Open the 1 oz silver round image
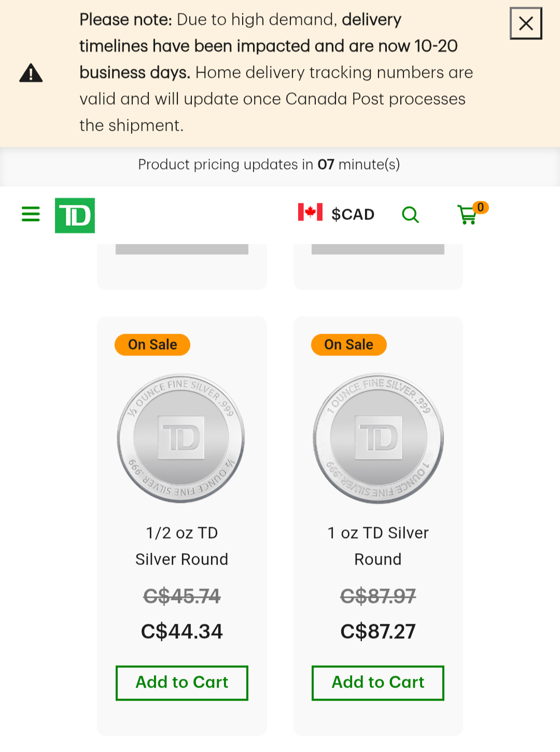 pos(378,438)
